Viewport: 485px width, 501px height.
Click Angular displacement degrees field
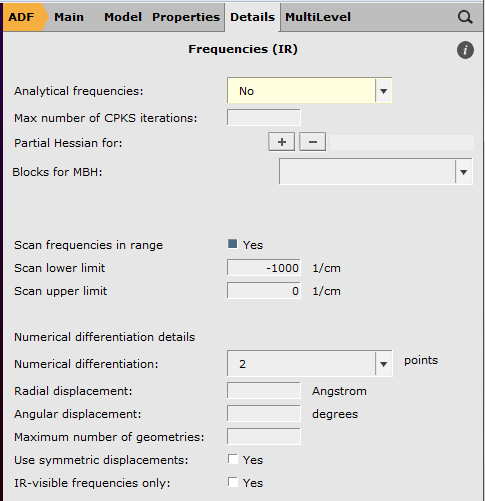coord(264,414)
